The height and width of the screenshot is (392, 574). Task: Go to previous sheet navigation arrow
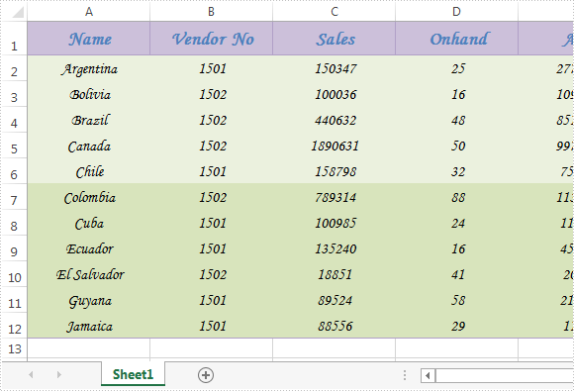31,375
